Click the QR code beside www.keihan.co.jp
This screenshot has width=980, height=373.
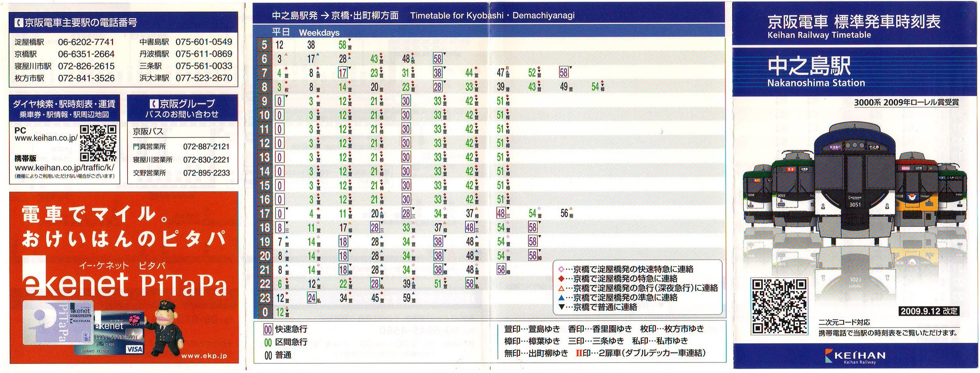(x=98, y=143)
